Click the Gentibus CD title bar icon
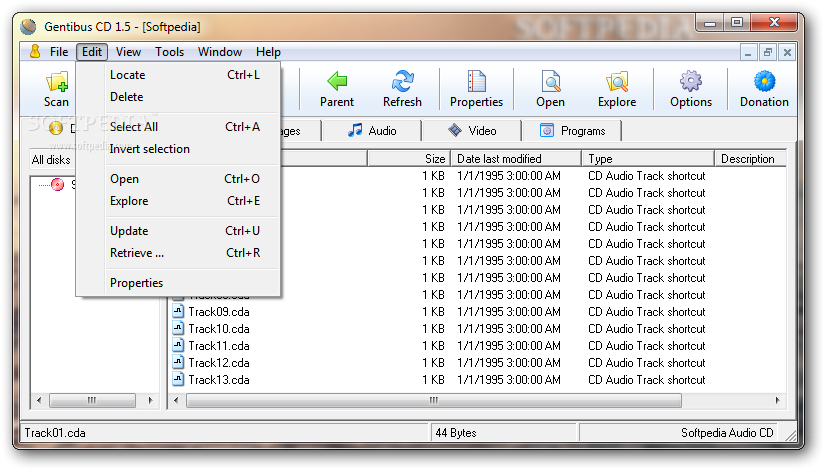The width and height of the screenshot is (825, 470). click(x=28, y=26)
